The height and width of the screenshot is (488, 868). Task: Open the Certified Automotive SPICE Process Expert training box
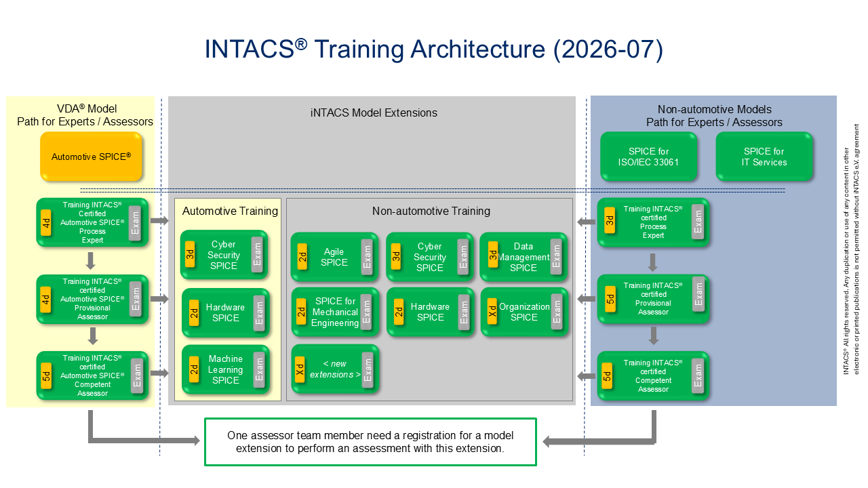(x=92, y=222)
